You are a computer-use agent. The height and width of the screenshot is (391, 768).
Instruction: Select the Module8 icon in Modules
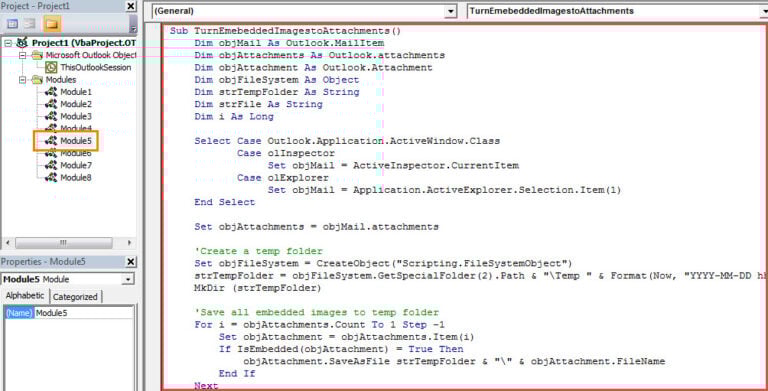point(50,178)
